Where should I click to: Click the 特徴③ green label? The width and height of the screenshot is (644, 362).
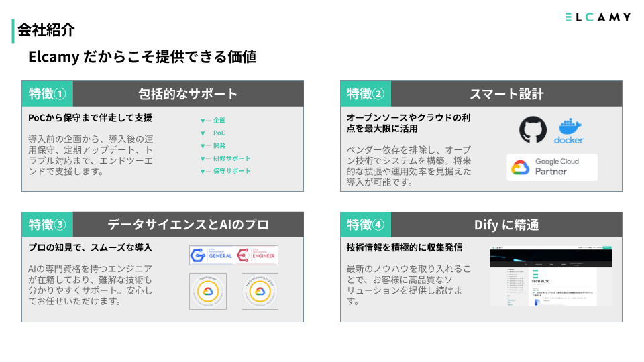(47, 225)
